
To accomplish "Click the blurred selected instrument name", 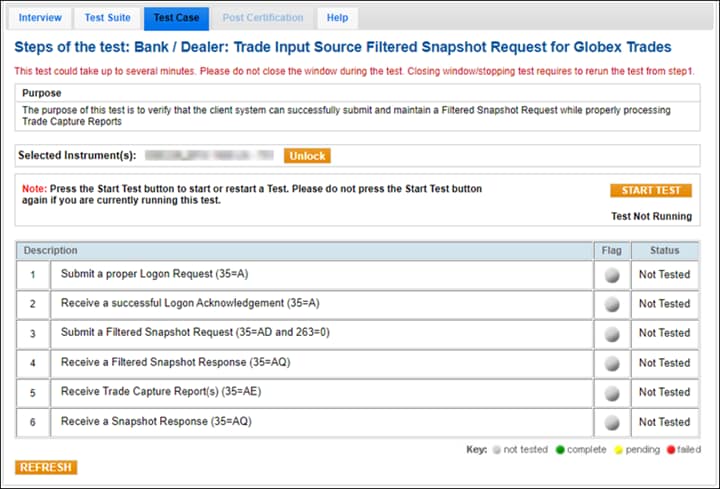I will pos(208,156).
